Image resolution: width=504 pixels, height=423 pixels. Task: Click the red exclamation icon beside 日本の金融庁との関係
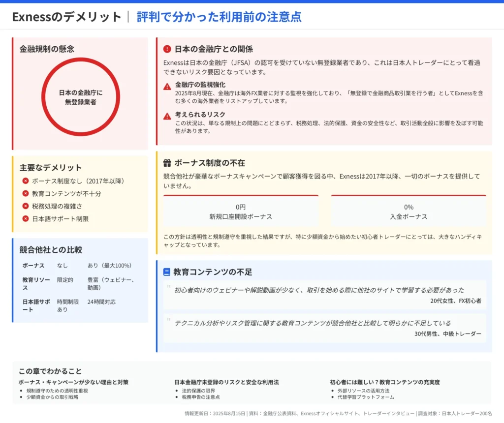[167, 49]
